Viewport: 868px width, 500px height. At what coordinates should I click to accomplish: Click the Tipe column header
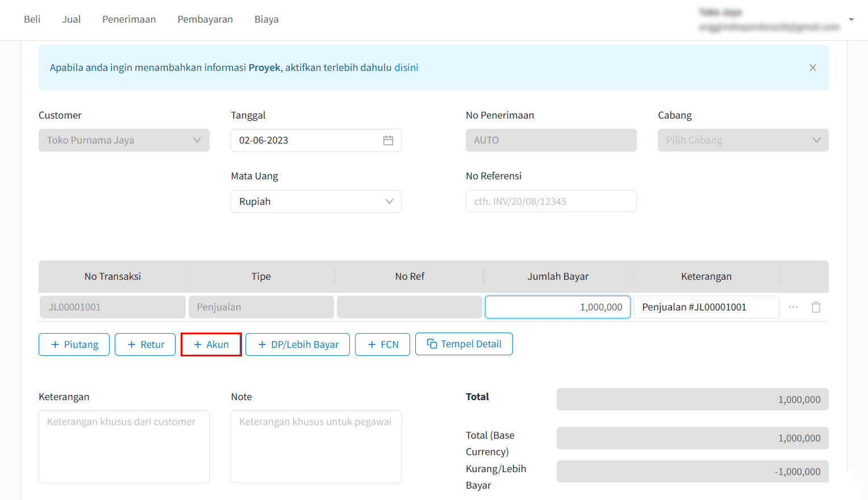pos(261,276)
